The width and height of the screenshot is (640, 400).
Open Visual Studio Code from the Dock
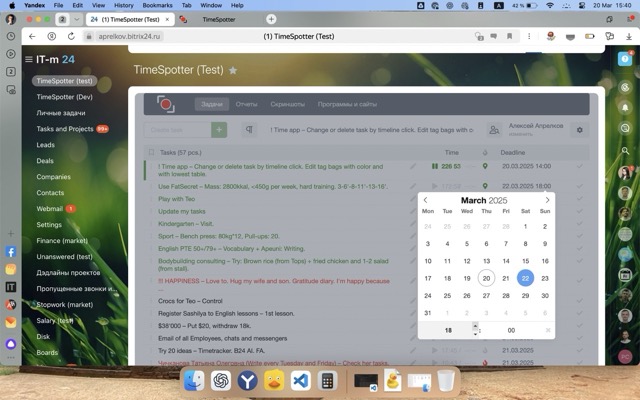301,381
